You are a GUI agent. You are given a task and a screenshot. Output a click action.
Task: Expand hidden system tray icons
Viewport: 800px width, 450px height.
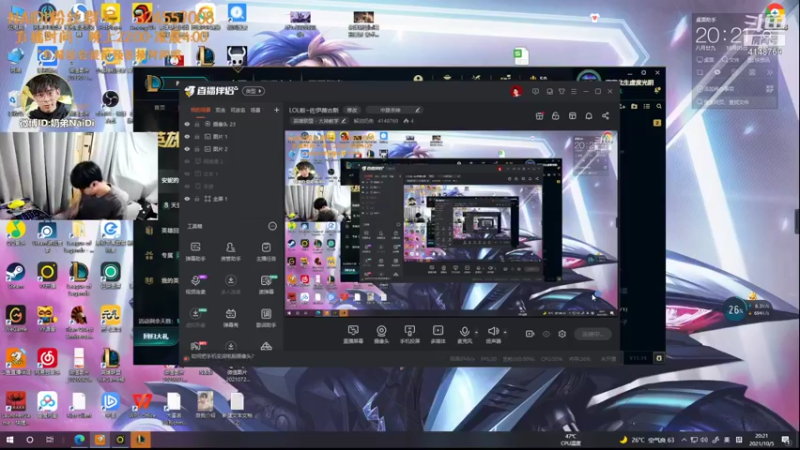(684, 440)
